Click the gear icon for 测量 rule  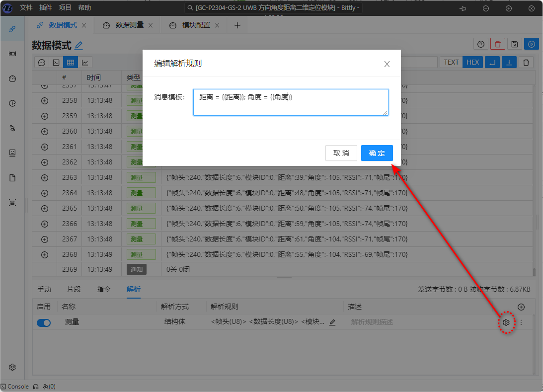[x=506, y=322]
